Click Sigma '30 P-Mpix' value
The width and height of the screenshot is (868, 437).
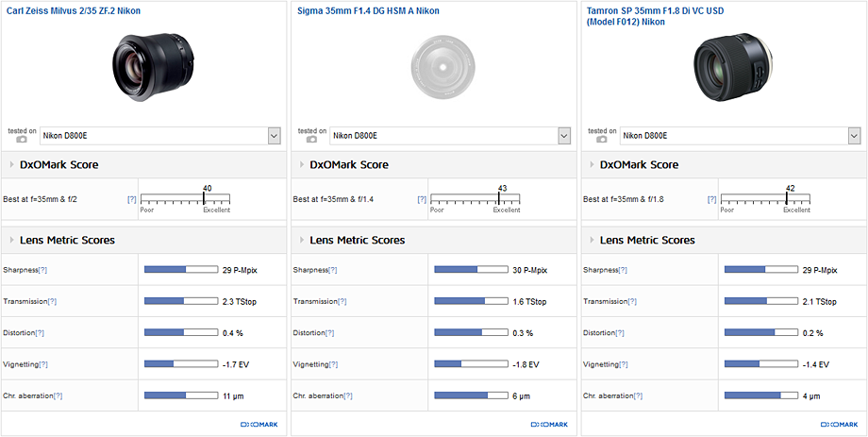(530, 270)
